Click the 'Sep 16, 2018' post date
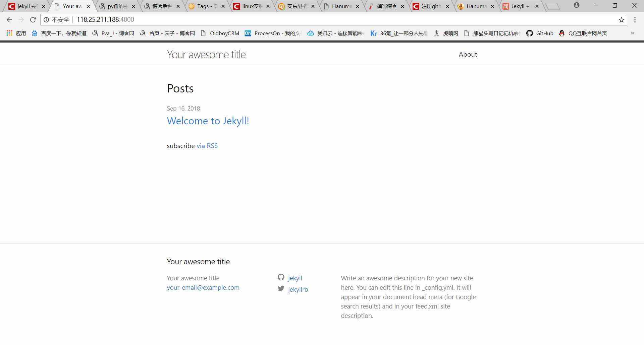Viewport: 644px width, 345px height. [183, 109]
